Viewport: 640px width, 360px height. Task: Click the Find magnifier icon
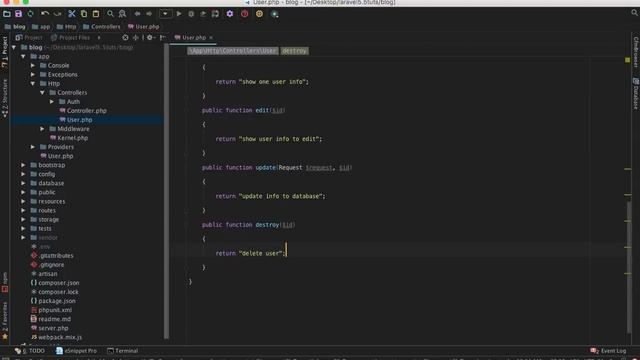coord(110,14)
